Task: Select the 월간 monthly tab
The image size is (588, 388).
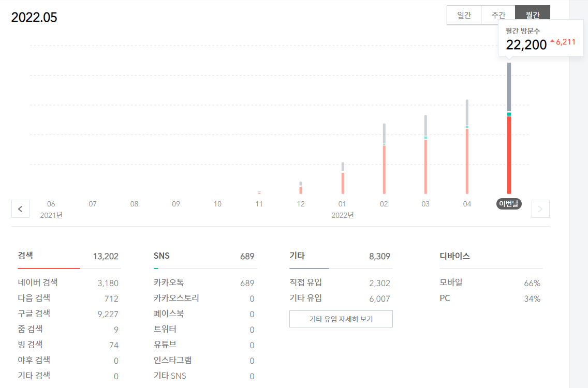Action: (533, 15)
